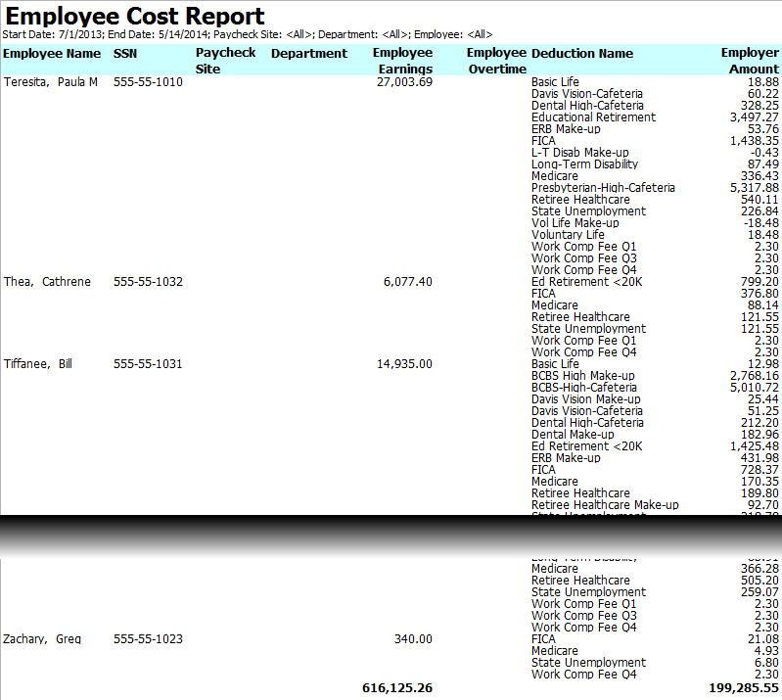This screenshot has width=782, height=700.
Task: Click amount 431.98
Action: pyautogui.click(x=759, y=458)
